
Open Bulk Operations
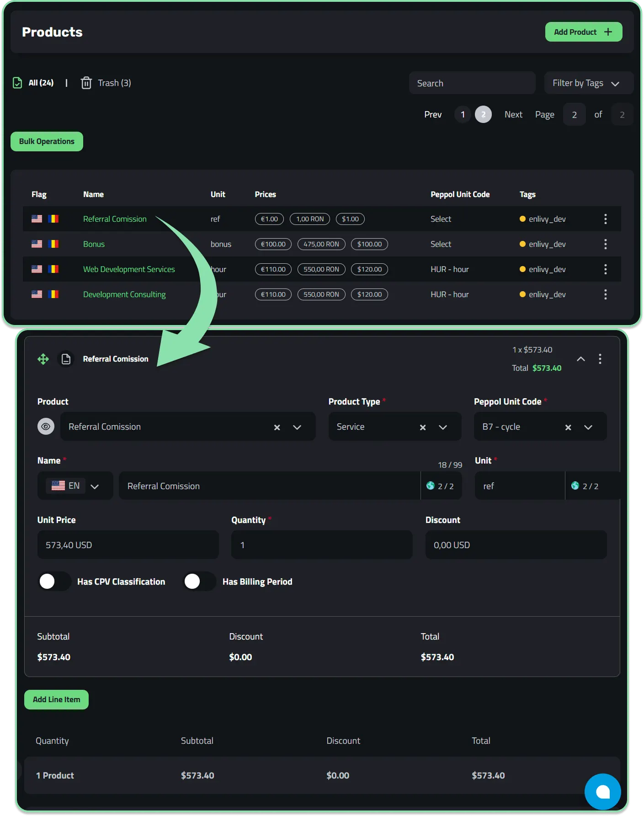coord(47,141)
